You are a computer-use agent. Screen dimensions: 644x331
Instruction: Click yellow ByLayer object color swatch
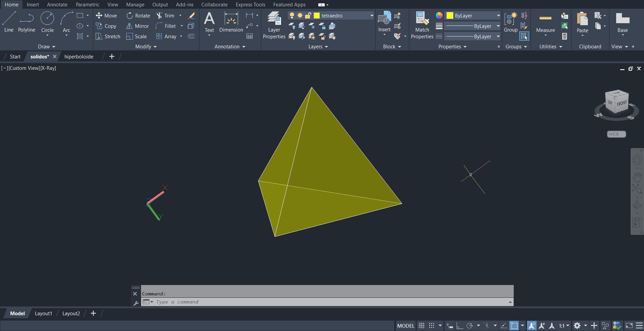tap(450, 15)
